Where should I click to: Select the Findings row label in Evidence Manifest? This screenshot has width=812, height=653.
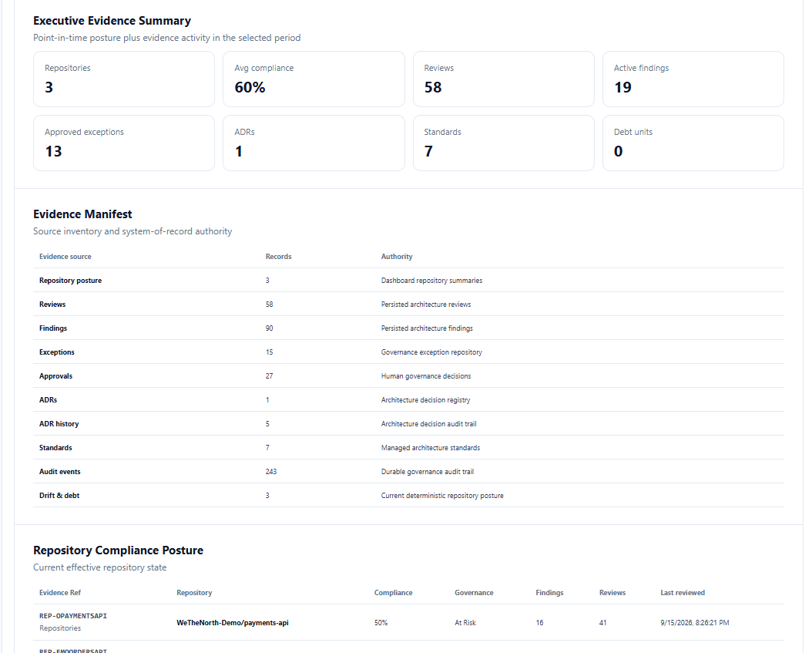tap(53, 328)
